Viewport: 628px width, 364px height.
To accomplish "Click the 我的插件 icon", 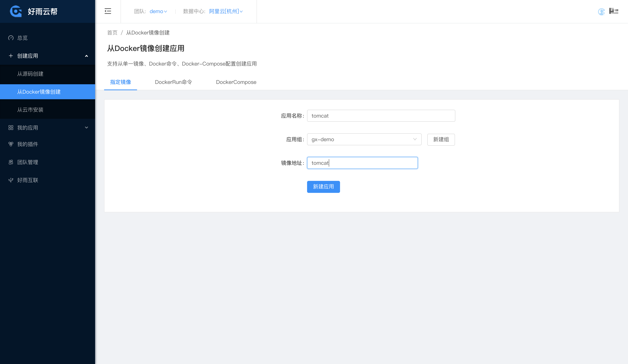I will [11, 144].
